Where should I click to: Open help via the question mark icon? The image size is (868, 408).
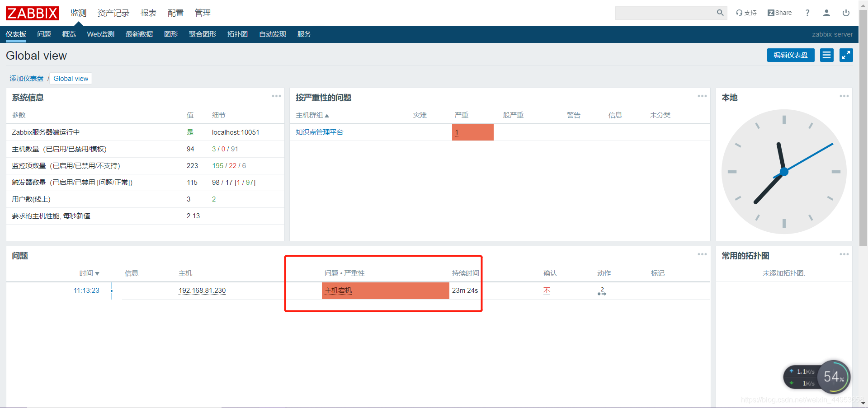tap(807, 13)
